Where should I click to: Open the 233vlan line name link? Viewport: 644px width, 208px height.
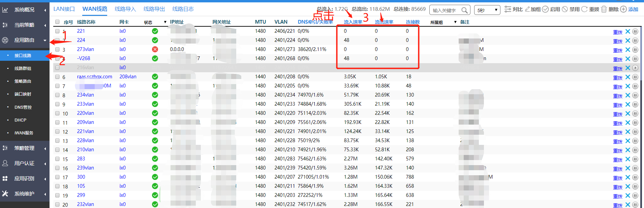coord(85,104)
